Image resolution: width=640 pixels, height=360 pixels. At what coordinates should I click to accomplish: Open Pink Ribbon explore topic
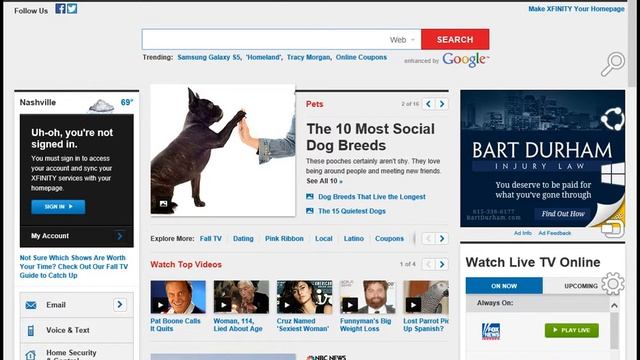click(x=284, y=238)
